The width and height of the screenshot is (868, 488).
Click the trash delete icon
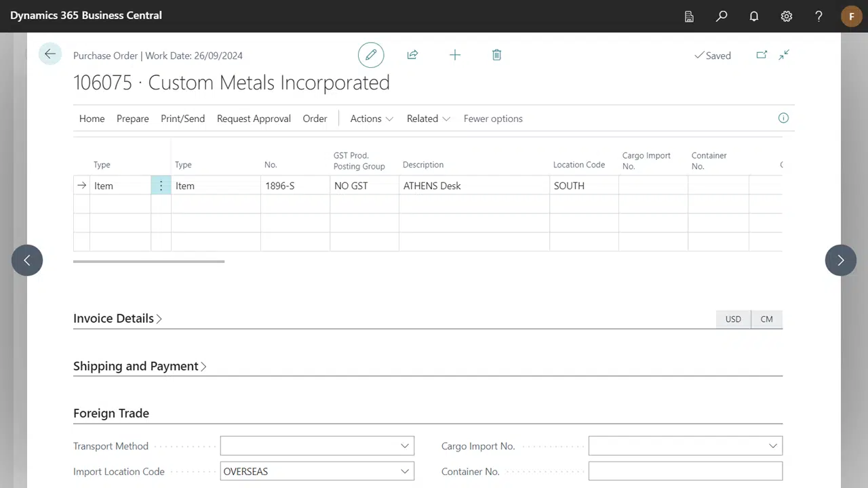click(x=496, y=55)
